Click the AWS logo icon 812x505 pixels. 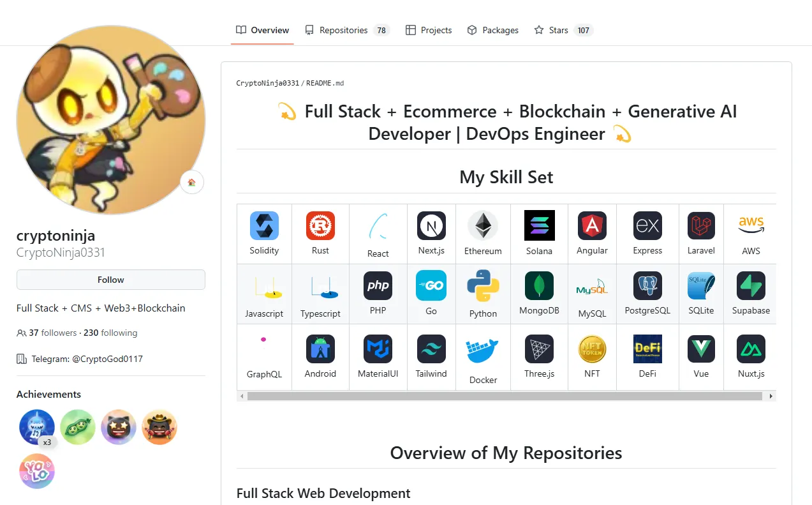pyautogui.click(x=751, y=225)
